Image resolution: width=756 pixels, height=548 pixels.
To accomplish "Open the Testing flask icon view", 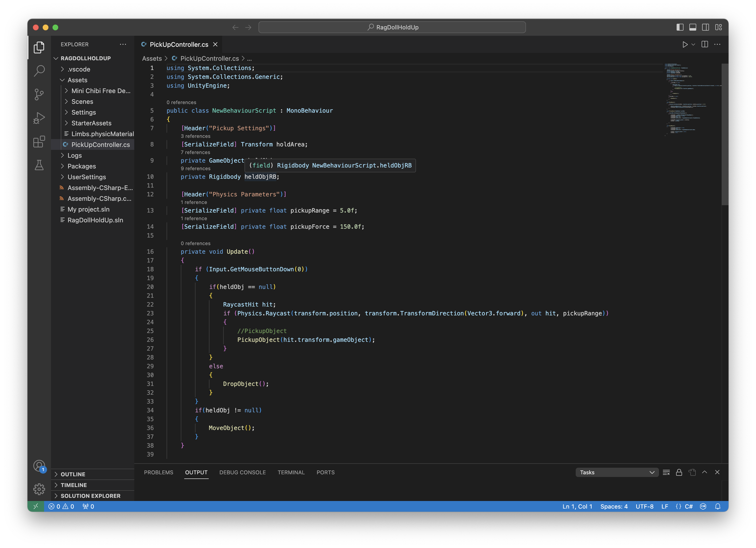I will 39,165.
